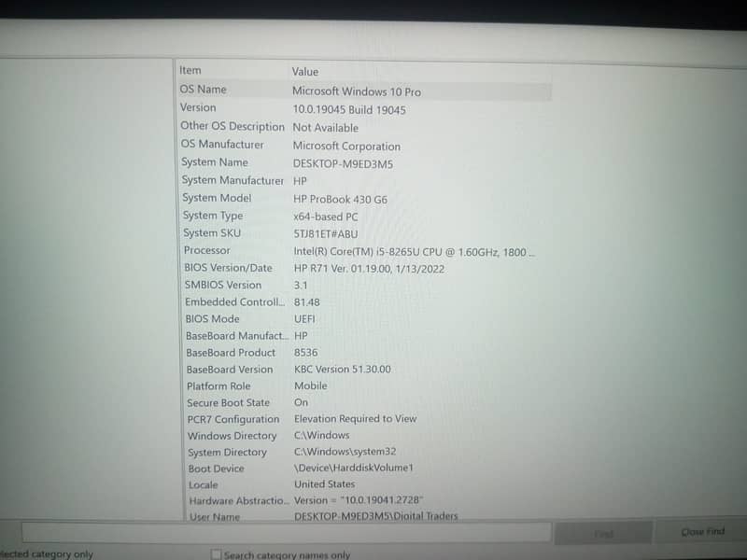Click the BIOS Mode value 'UEFI'
This screenshot has height=560, width=747.
(304, 319)
